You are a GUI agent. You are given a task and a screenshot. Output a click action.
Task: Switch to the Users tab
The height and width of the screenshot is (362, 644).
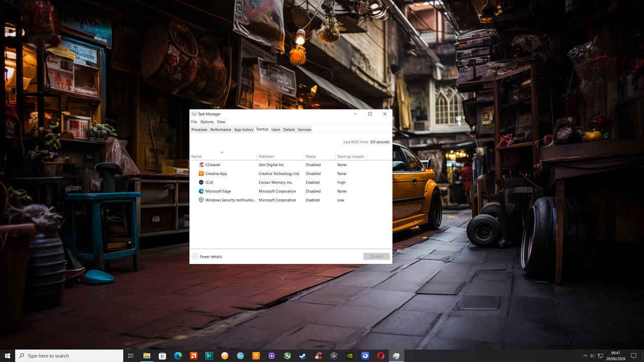point(276,130)
